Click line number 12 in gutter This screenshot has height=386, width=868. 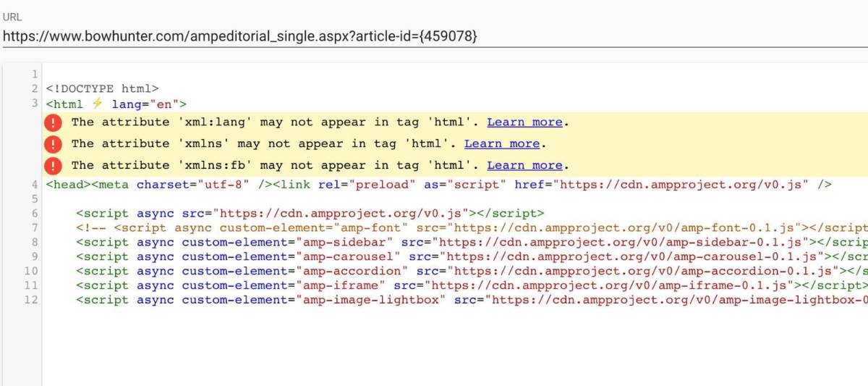coord(30,300)
